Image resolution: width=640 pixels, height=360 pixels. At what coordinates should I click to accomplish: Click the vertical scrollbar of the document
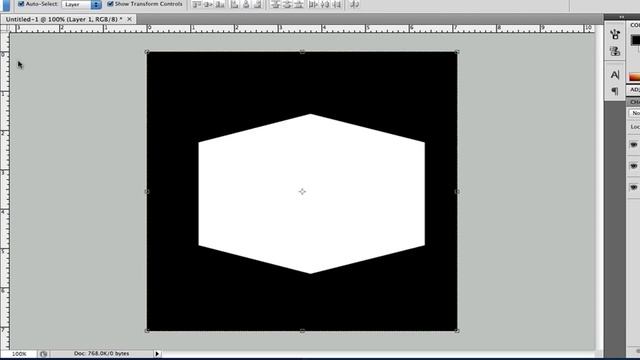599,187
